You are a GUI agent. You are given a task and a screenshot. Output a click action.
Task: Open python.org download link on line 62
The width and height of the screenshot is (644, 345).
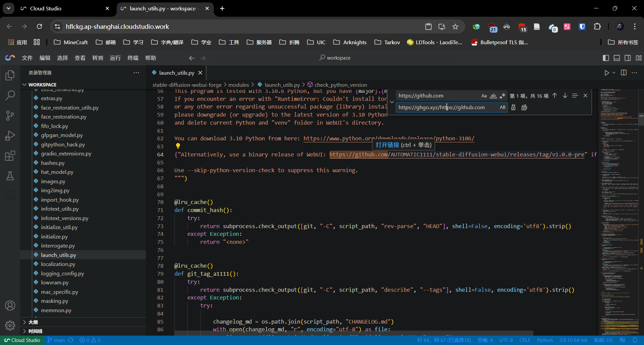point(389,138)
